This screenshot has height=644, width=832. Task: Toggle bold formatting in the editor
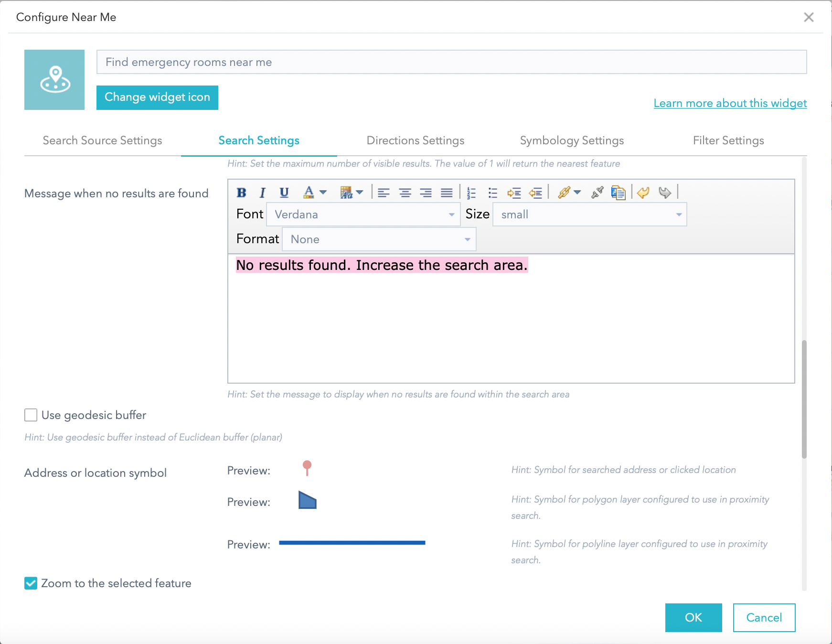tap(242, 193)
